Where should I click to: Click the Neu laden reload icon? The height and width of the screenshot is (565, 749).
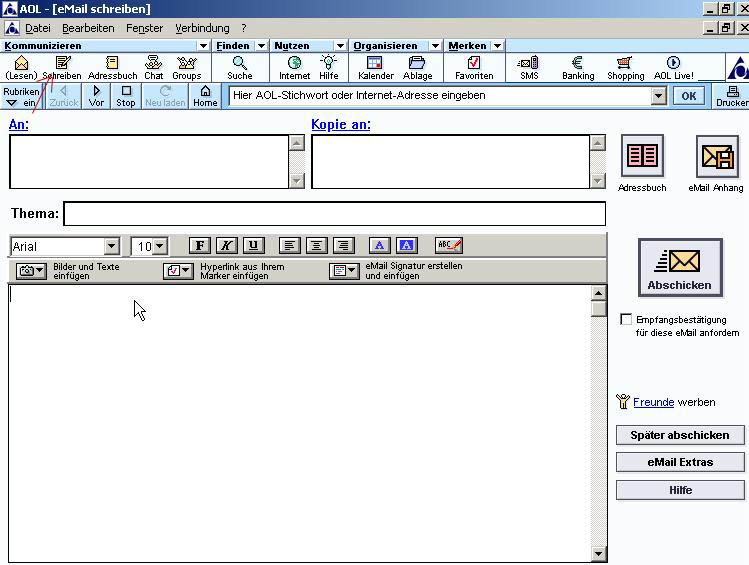[165, 96]
